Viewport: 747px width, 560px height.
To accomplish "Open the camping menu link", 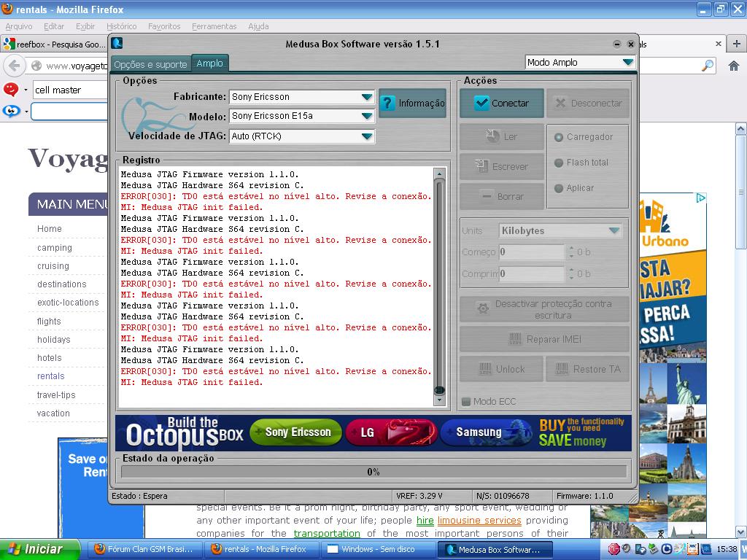I will pos(55,248).
